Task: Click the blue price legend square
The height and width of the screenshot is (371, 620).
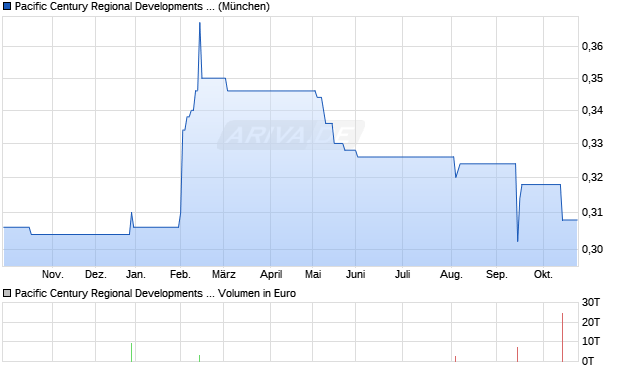Action: coord(7,7)
